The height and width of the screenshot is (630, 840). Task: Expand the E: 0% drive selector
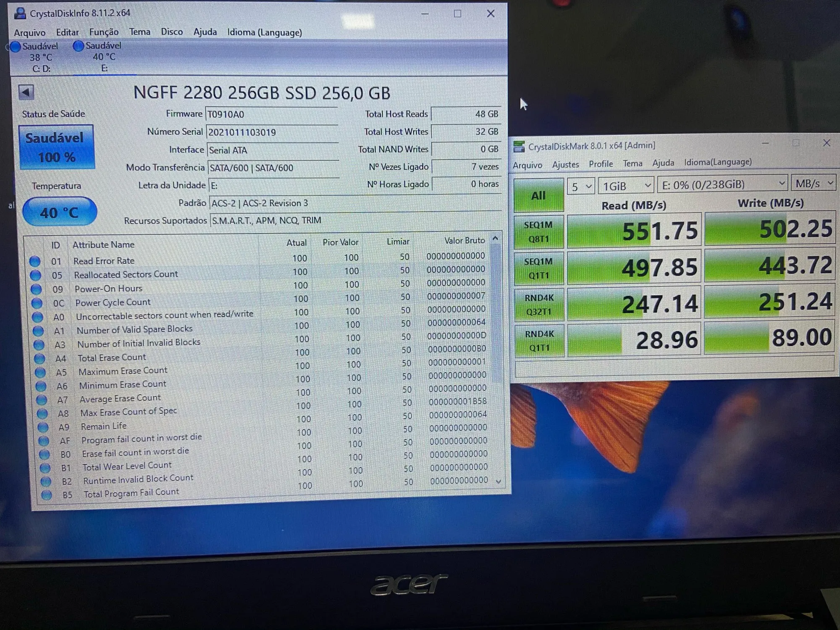coord(722,184)
